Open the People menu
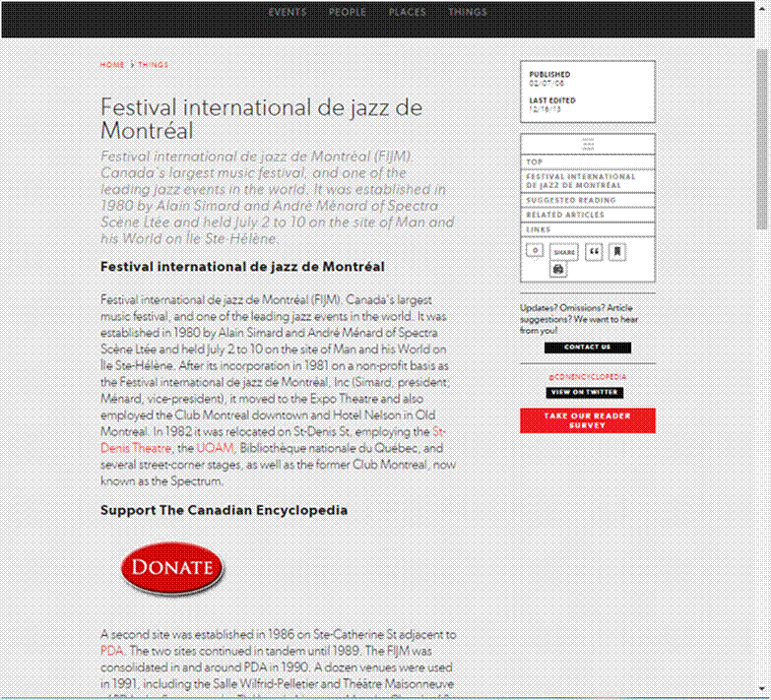Screen dimensions: 771x700 point(347,13)
